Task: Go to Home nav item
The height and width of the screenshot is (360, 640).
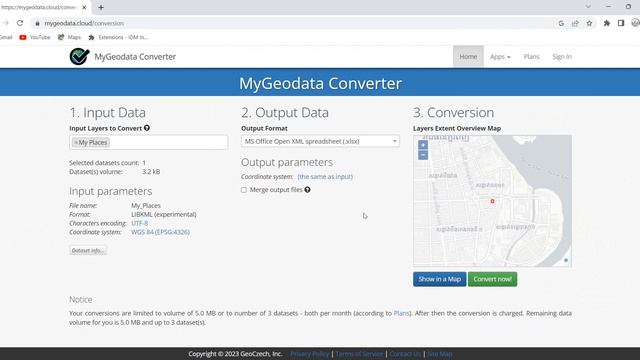Action: pos(468,57)
